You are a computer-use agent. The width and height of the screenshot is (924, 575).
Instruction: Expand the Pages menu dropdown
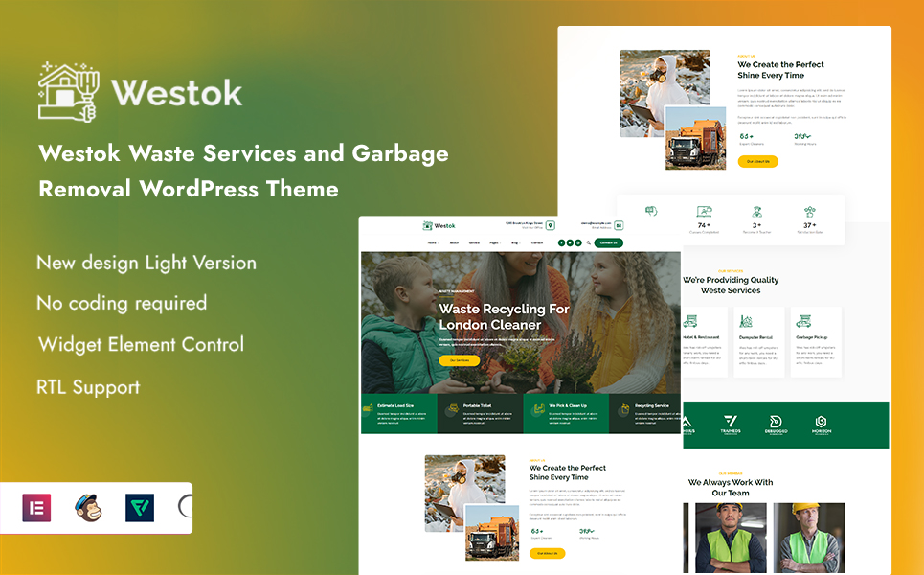point(494,243)
